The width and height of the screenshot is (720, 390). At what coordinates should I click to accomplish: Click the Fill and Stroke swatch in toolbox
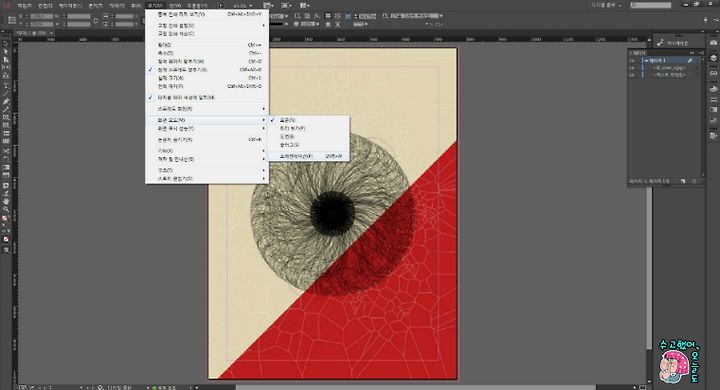point(6,219)
